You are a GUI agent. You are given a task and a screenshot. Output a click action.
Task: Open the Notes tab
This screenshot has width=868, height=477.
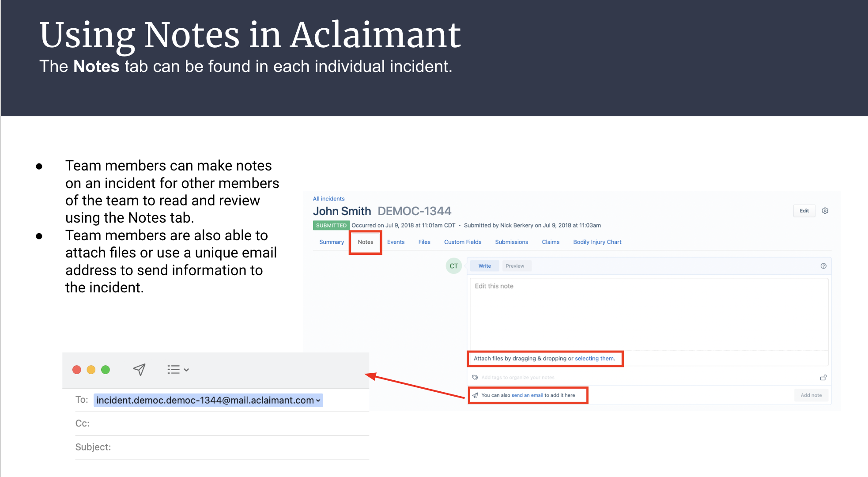[365, 242]
